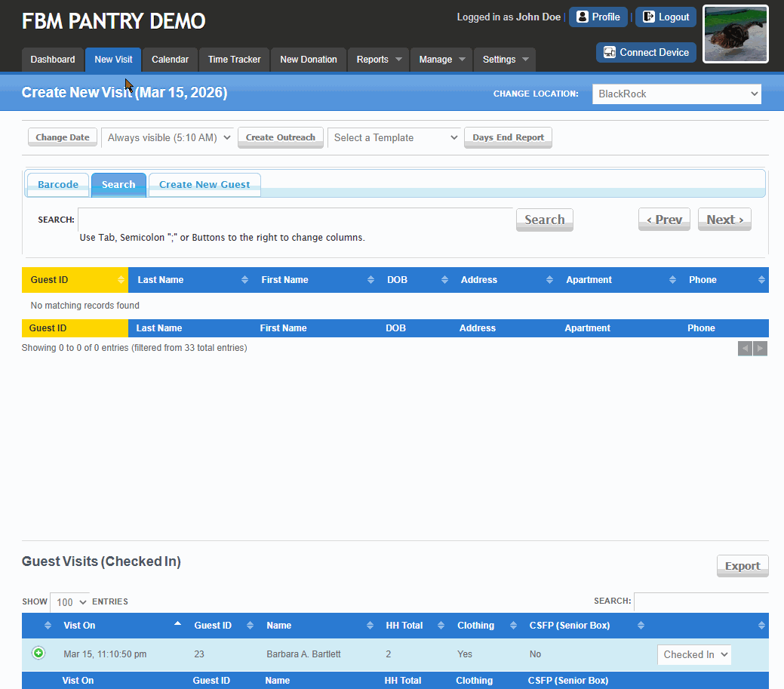Open the Change Location dropdown showing BlackRock
The height and width of the screenshot is (689, 784).
[x=677, y=94]
